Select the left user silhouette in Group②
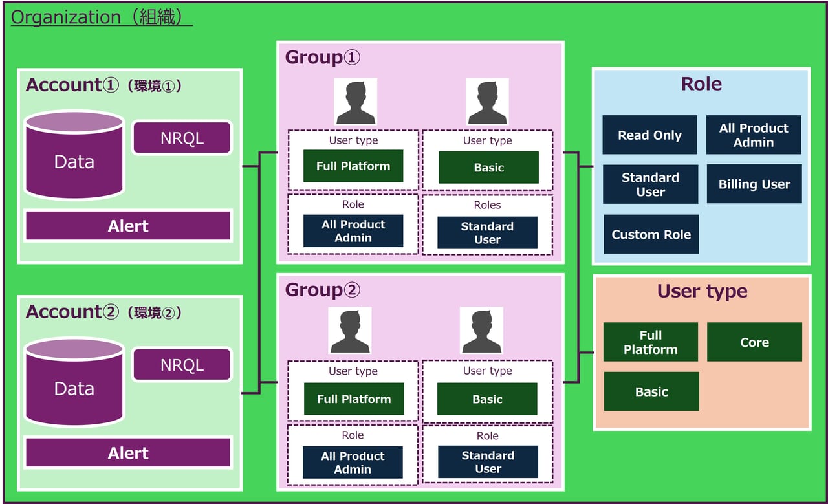This screenshot has width=828, height=504. [x=349, y=331]
